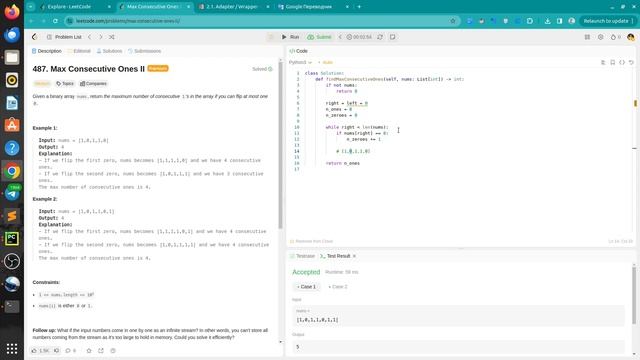Screen dimensions: 640x360
Task: Open the notes icon next to timer
Action: [392, 37]
